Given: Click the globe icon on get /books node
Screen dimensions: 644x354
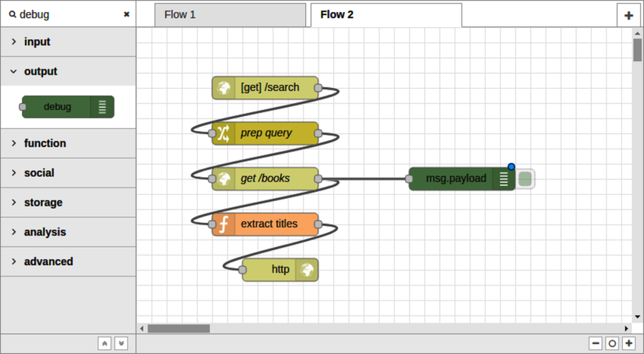Looking at the screenshot, I should (x=223, y=179).
